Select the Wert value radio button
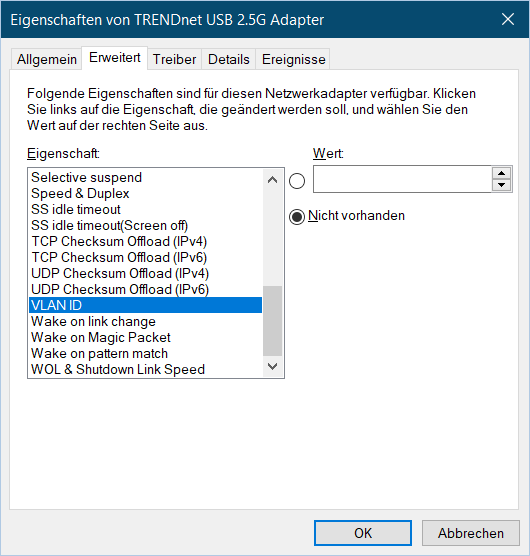 (x=297, y=181)
